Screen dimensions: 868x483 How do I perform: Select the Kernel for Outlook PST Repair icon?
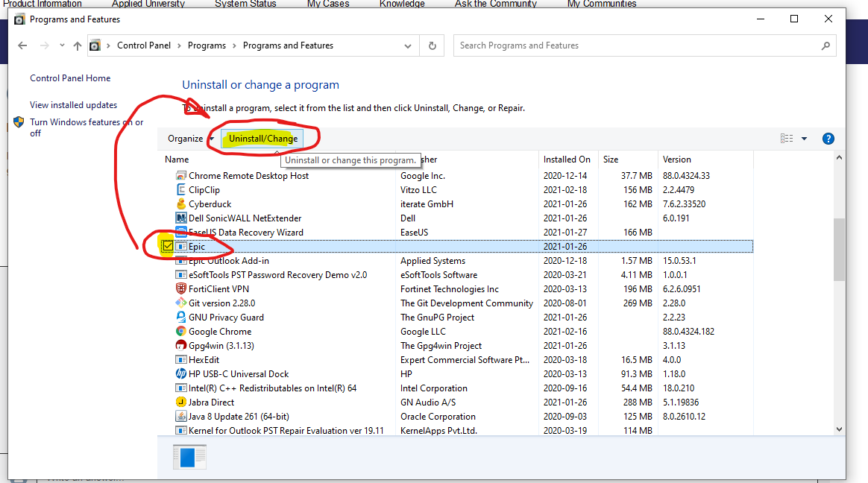(x=181, y=430)
